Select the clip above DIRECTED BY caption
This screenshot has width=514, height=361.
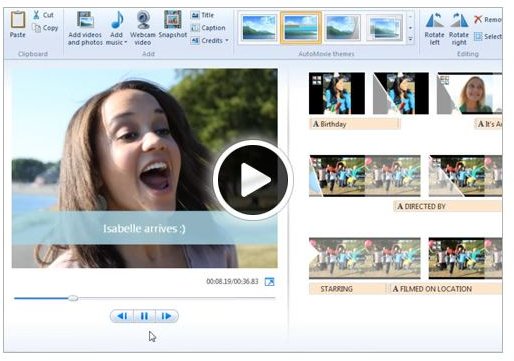(465, 176)
